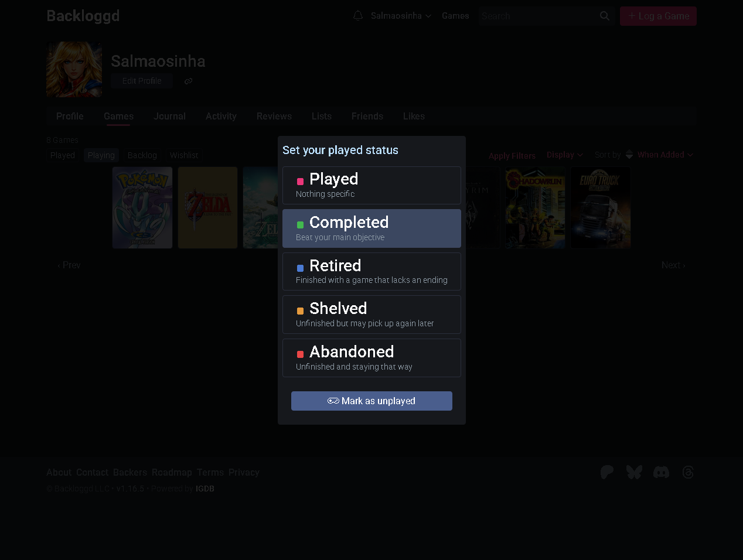Open the Display dropdown

click(x=564, y=155)
